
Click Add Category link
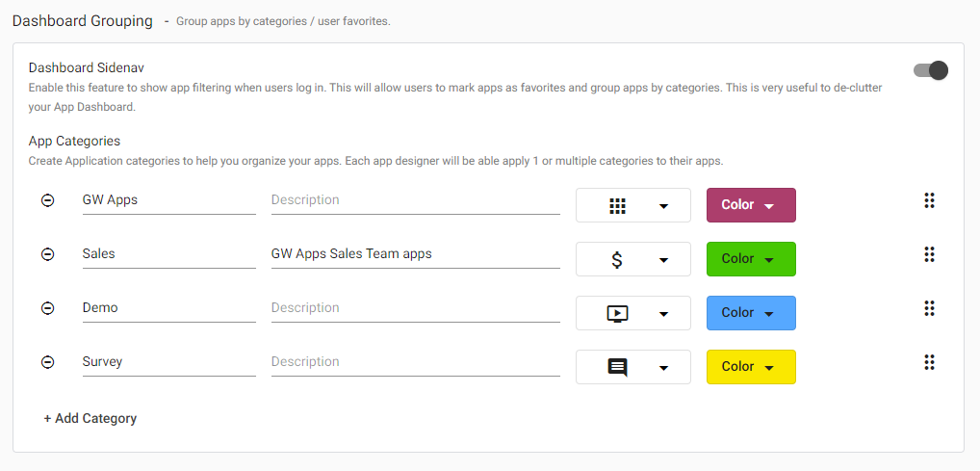90,418
